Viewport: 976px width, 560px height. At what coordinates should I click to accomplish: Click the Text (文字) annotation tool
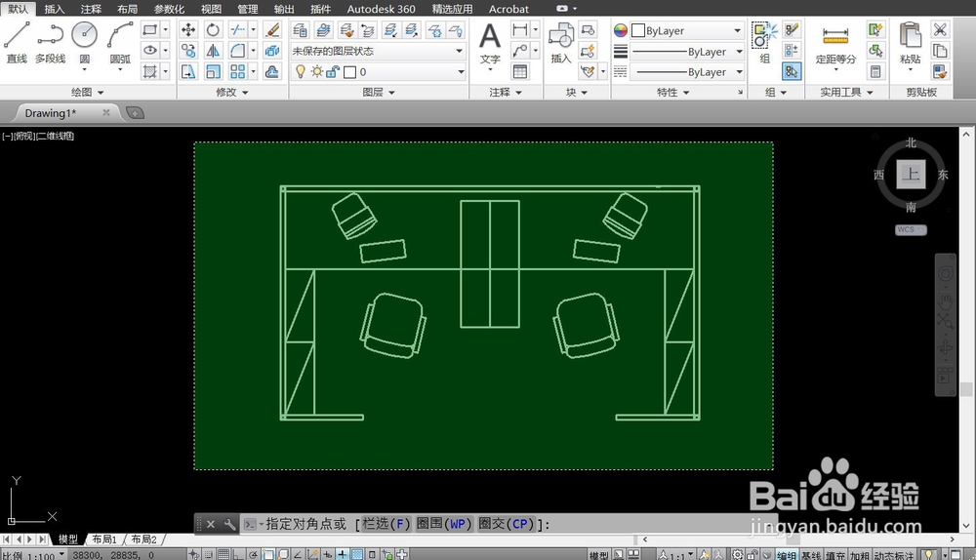[x=490, y=44]
